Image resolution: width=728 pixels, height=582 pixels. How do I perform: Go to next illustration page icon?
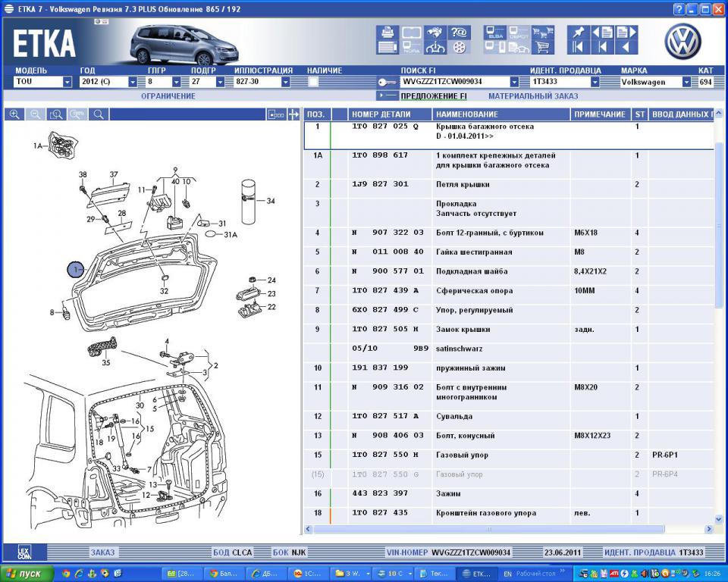coord(626,33)
